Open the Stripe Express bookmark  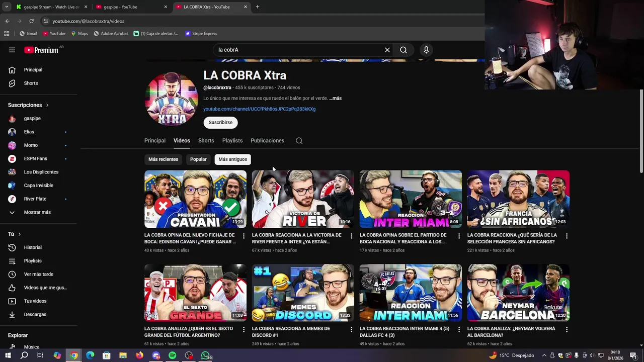pos(201,34)
